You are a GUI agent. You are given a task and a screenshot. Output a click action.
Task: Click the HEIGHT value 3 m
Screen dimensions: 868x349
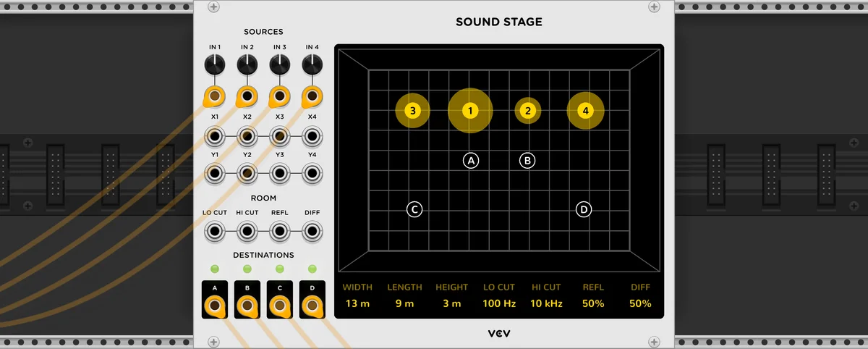coord(451,303)
